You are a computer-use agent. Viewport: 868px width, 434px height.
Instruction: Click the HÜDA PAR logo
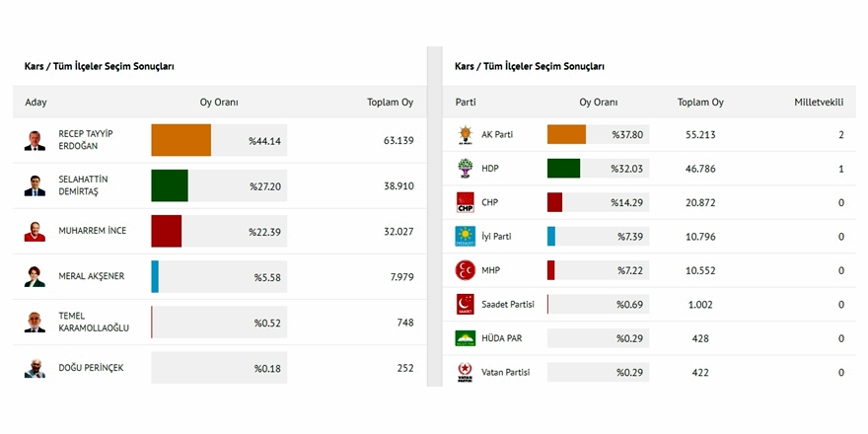click(x=465, y=338)
